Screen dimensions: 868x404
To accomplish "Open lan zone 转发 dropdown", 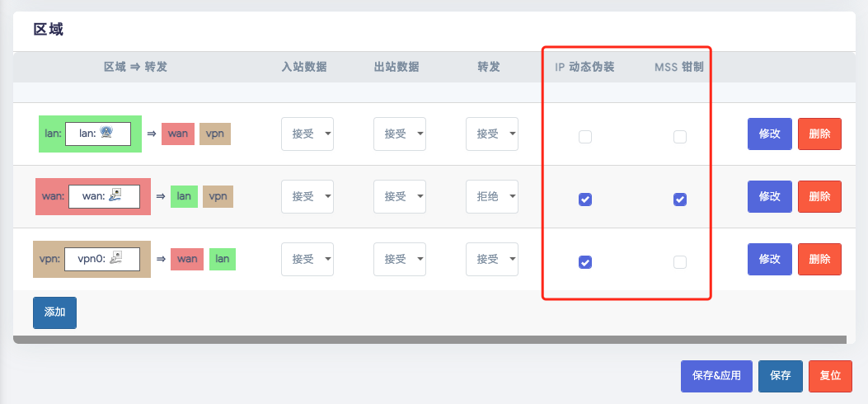I will pyautogui.click(x=492, y=134).
